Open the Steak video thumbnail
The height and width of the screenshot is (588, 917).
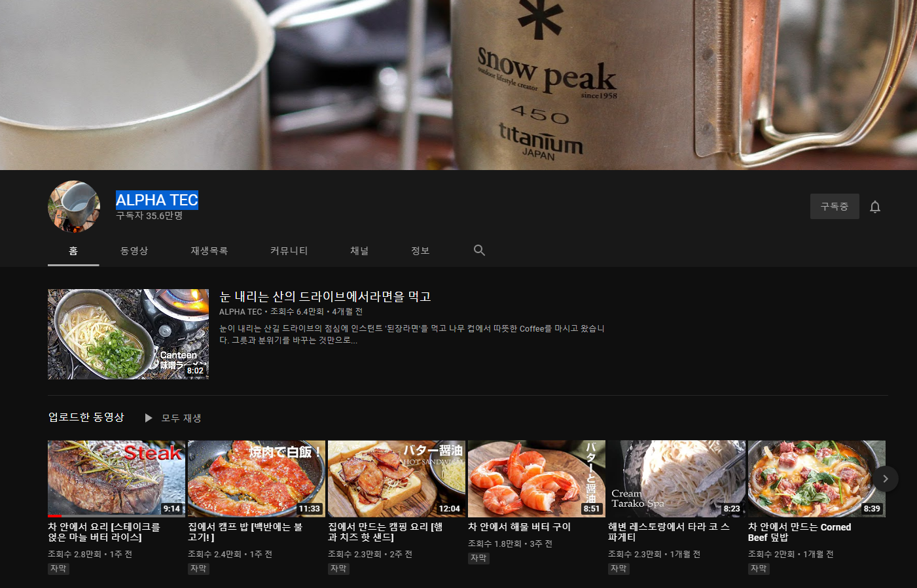point(117,479)
